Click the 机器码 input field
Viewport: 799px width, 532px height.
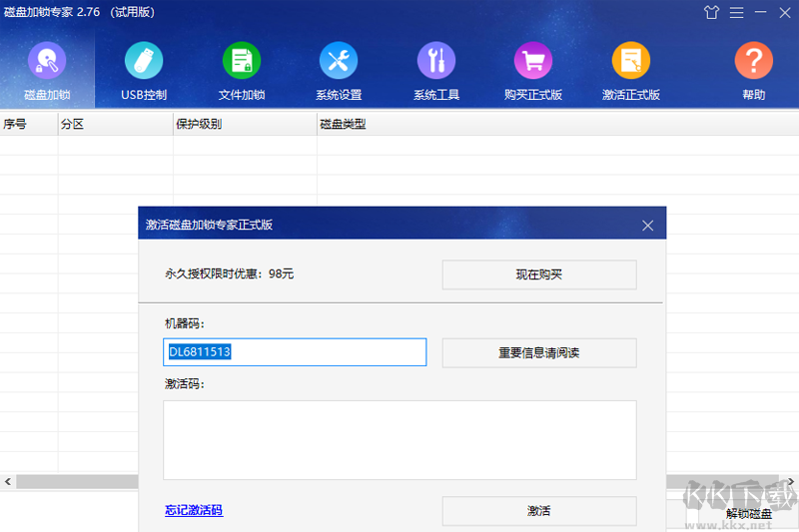(295, 352)
